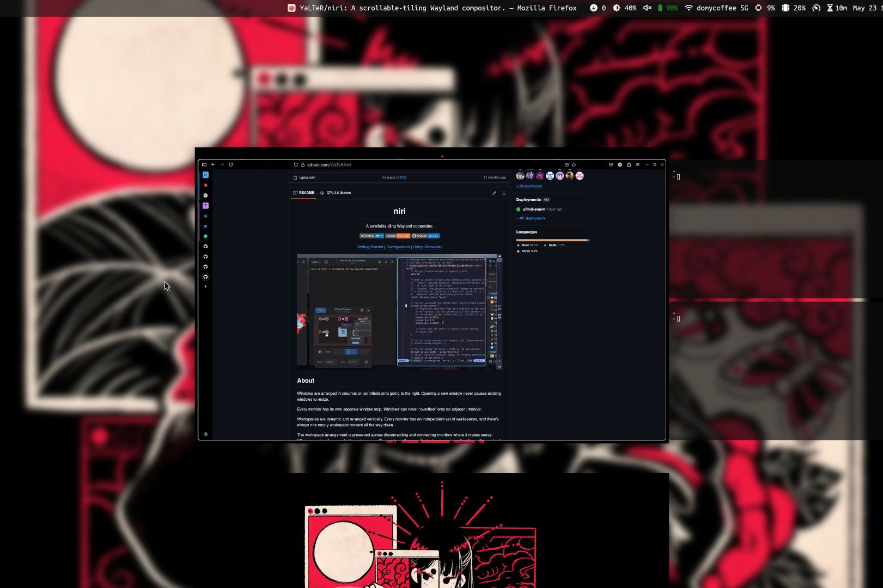
Task: Open the + 401 deployments link
Action: pyautogui.click(x=531, y=218)
